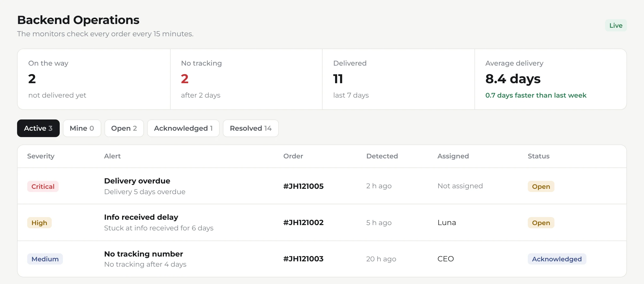Click assignee Luna
The image size is (644, 284).
click(447, 222)
